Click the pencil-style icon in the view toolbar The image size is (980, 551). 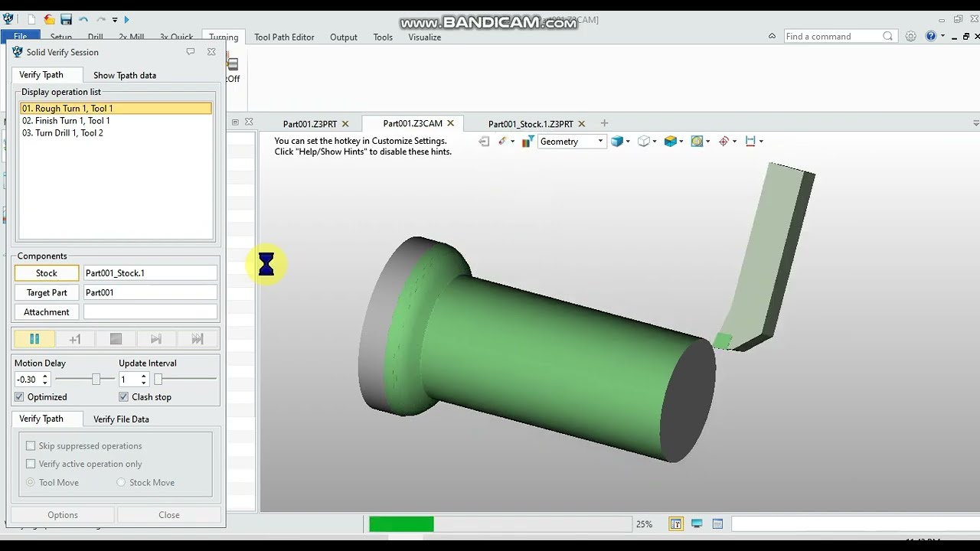tap(502, 142)
